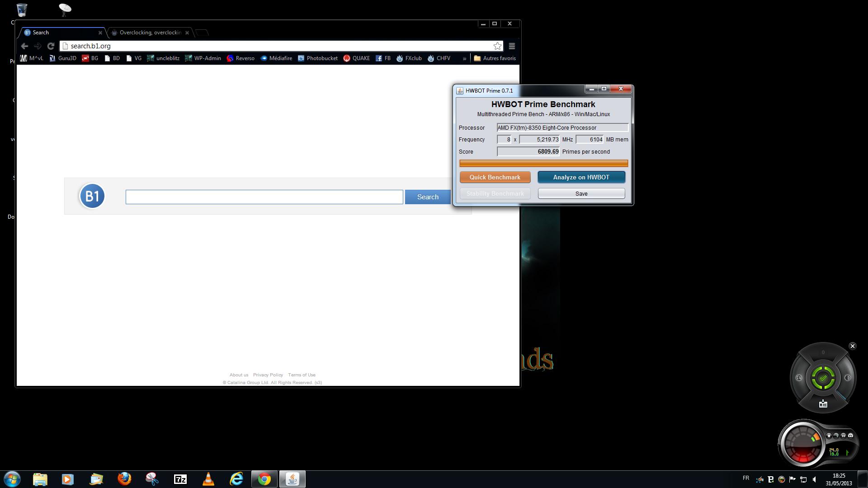The width and height of the screenshot is (868, 488).
Task: Open the Chrome menu hamburger icon
Action: coord(512,46)
